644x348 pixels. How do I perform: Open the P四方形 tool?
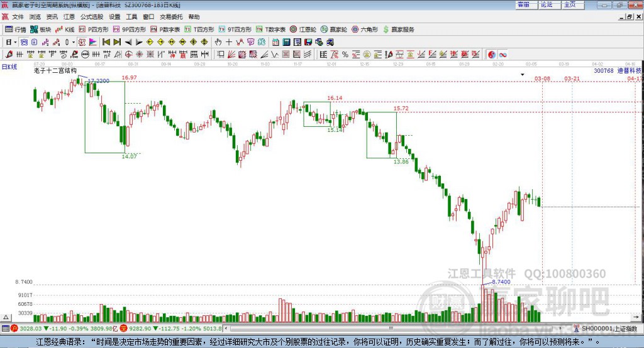tap(94, 30)
